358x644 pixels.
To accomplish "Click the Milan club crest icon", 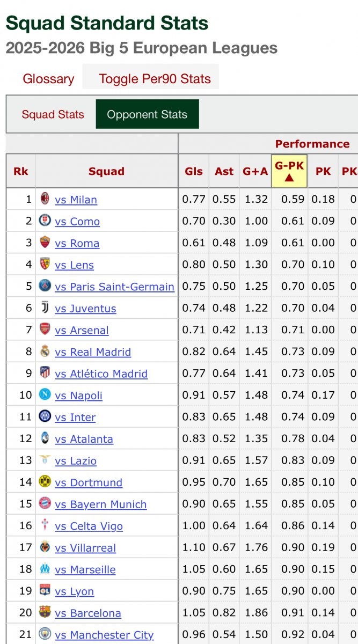I will coord(45,199).
